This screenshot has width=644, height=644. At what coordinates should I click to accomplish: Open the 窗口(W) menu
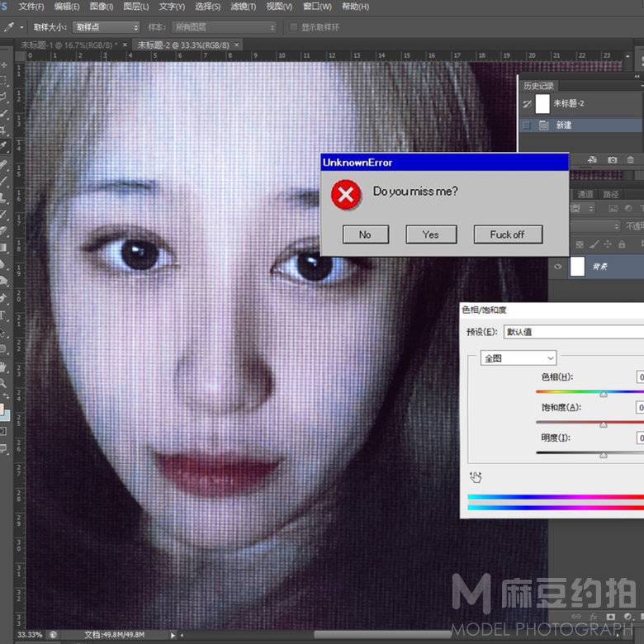click(317, 7)
